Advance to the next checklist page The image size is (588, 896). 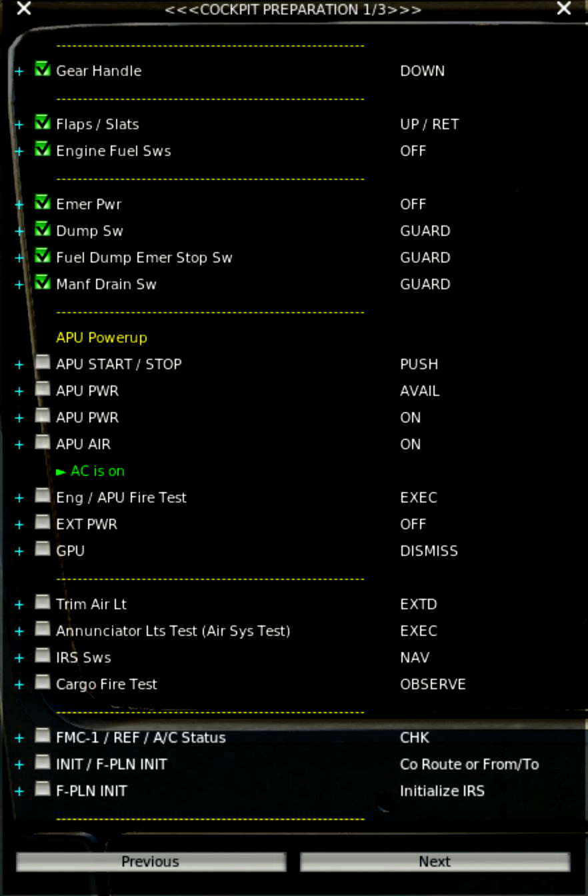(435, 861)
